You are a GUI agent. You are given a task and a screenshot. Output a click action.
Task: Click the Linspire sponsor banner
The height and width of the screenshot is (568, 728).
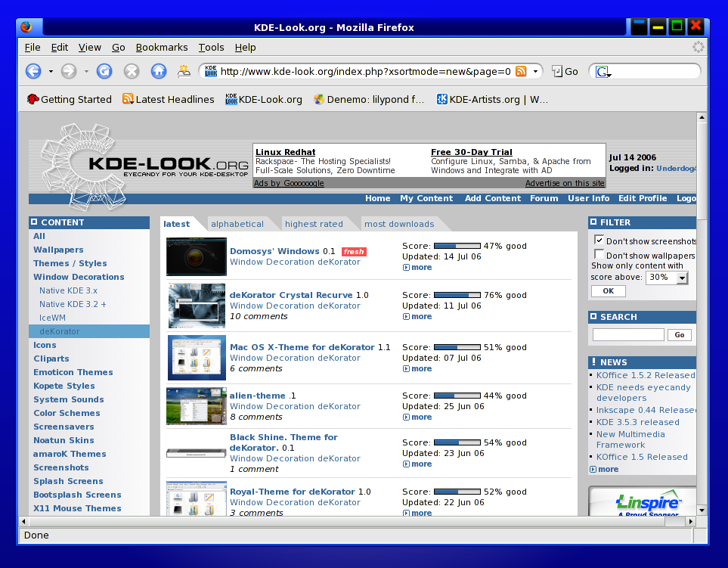coord(643,502)
